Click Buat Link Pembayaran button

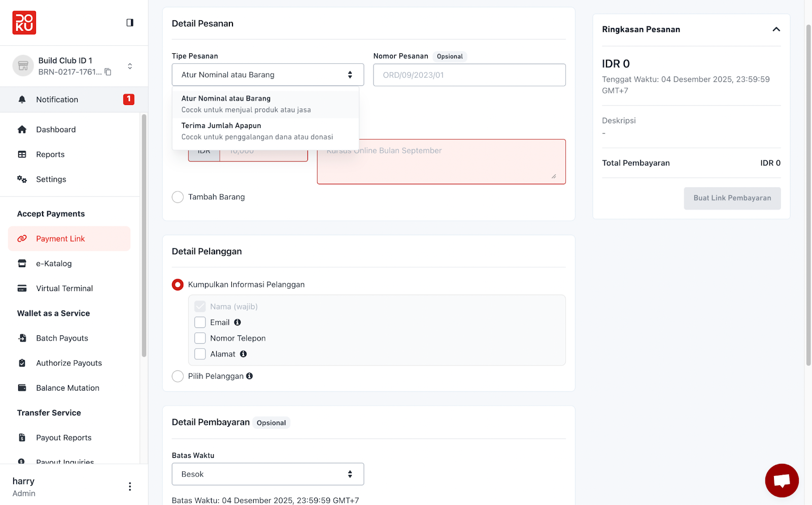pyautogui.click(x=732, y=198)
